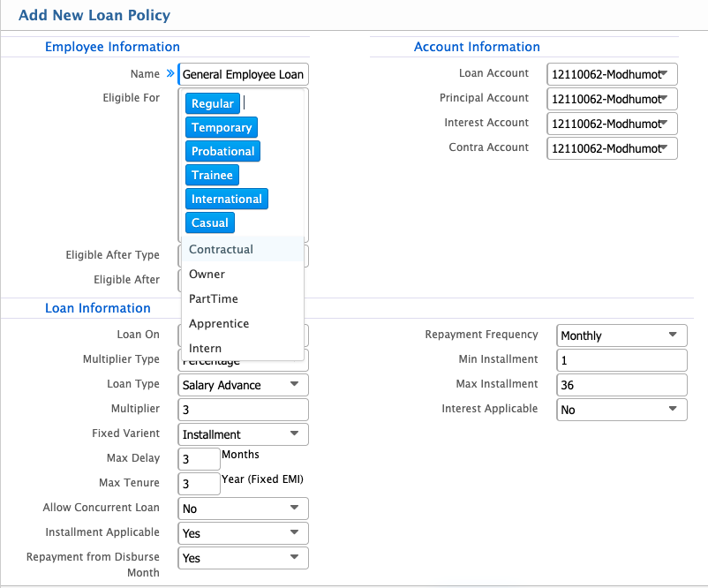Screen dimensions: 708x588
Task: Pick PartTime from the options list
Action: (x=214, y=299)
